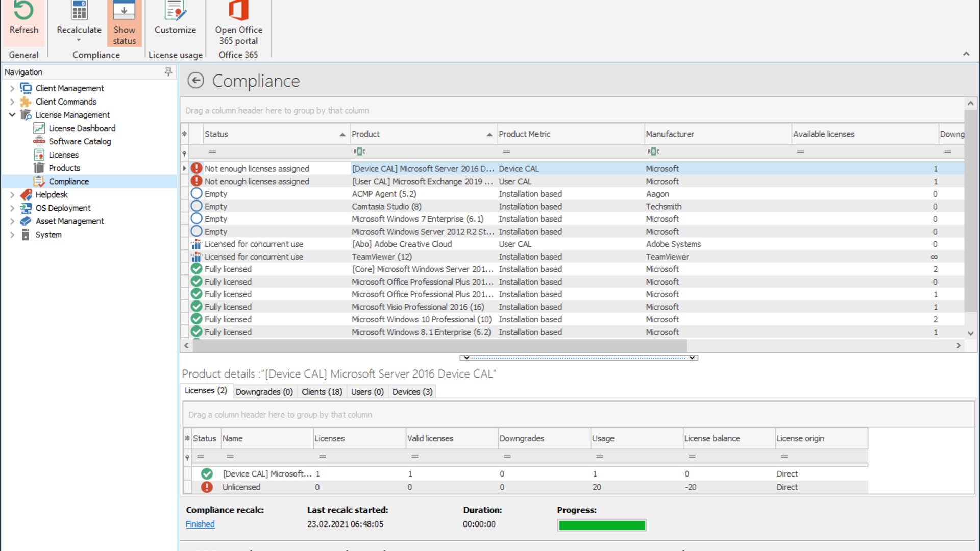Image resolution: width=980 pixels, height=551 pixels.
Task: Select the License Management icon
Action: coord(26,115)
